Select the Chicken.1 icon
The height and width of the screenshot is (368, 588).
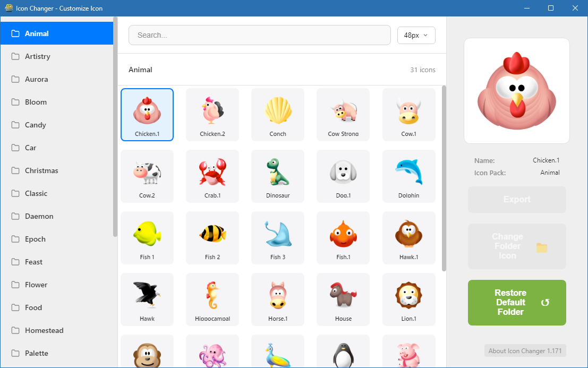(147, 115)
